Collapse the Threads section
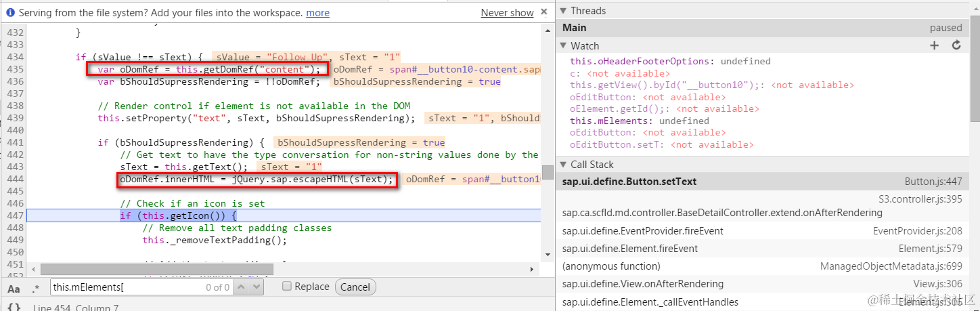 [x=564, y=11]
